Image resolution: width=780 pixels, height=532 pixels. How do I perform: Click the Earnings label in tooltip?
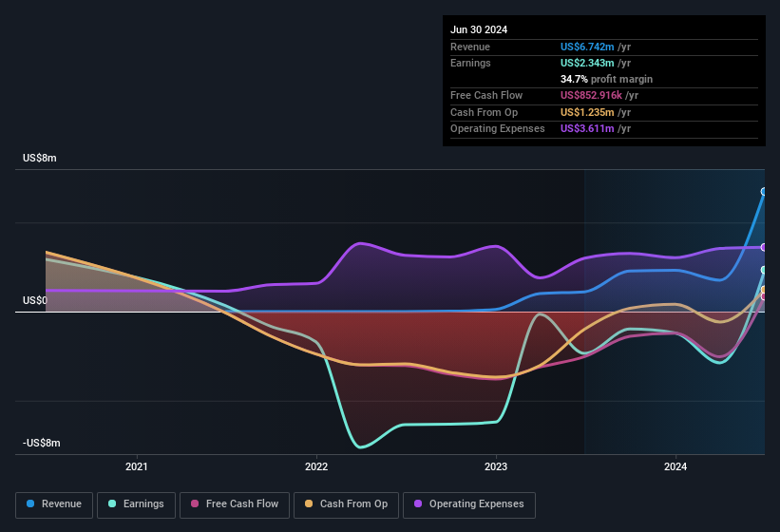click(x=470, y=63)
